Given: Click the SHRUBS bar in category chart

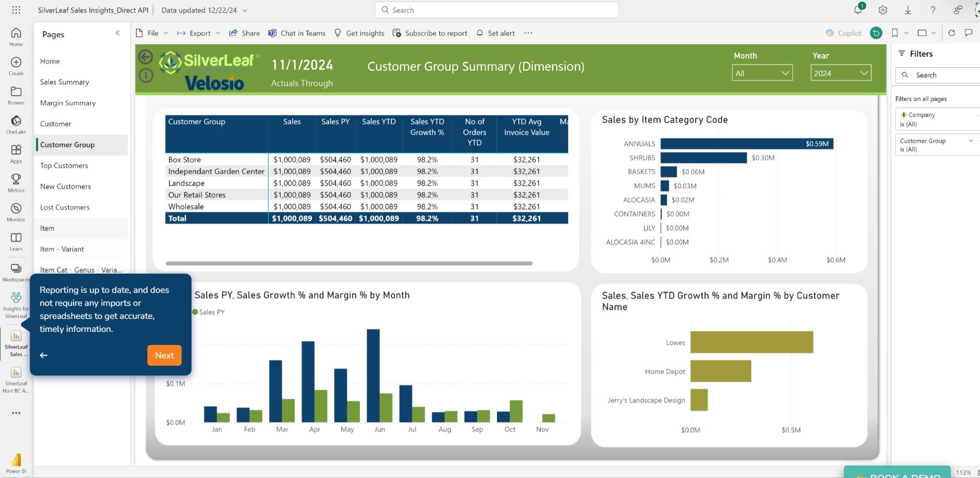Looking at the screenshot, I should (x=704, y=158).
